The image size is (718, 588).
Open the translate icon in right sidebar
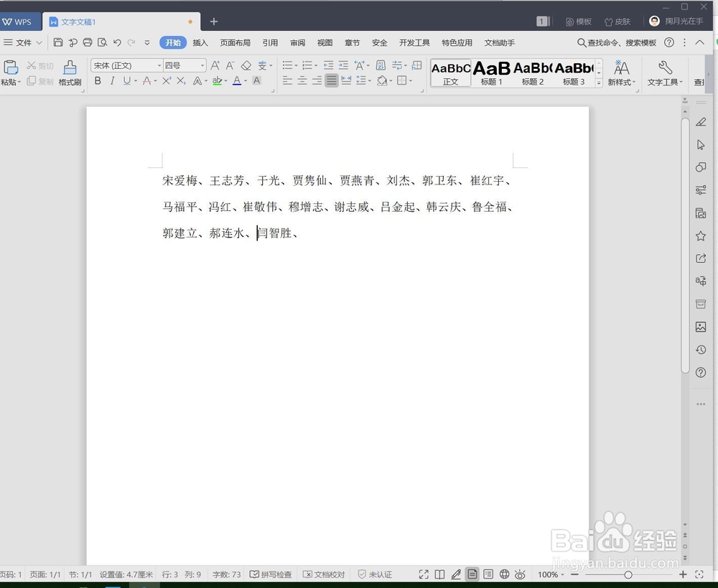tap(701, 281)
